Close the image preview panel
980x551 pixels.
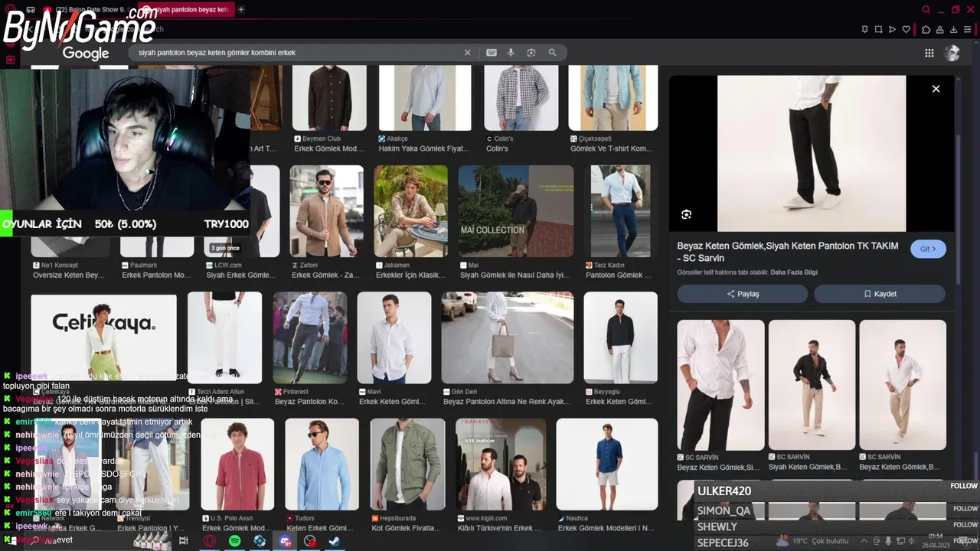pos(936,89)
